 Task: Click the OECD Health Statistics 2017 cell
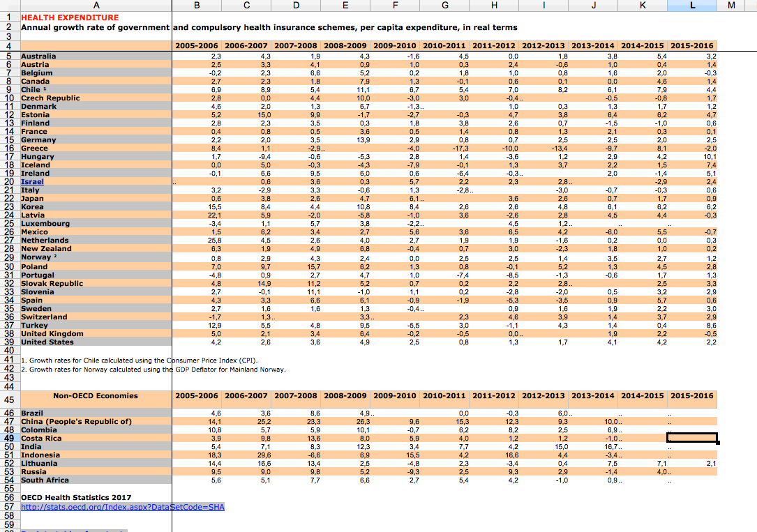coord(76,498)
